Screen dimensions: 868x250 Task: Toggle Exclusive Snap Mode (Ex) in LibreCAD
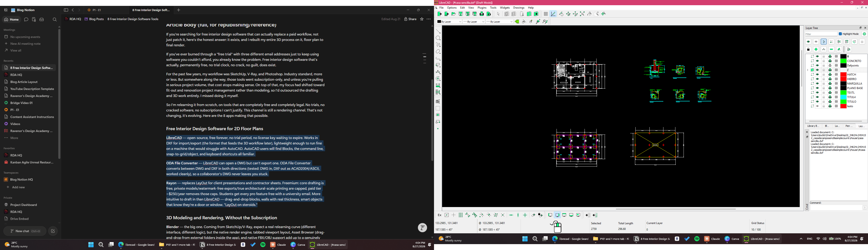(439, 215)
